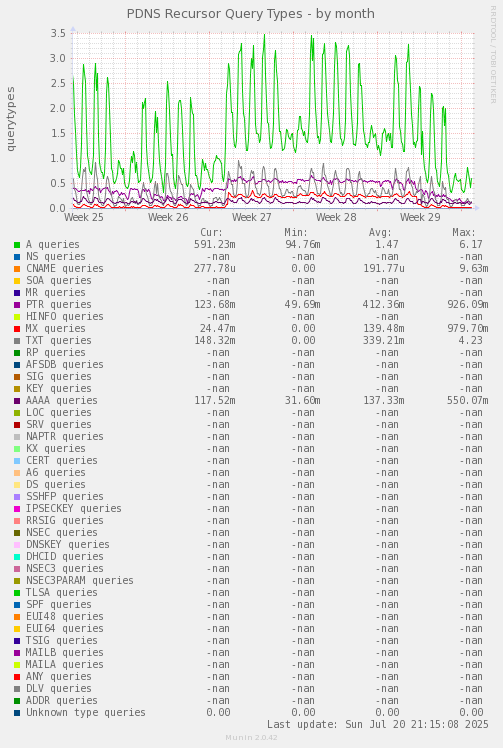This screenshot has width=503, height=748.
Task: Click the MX queries legend label
Action: (55, 329)
